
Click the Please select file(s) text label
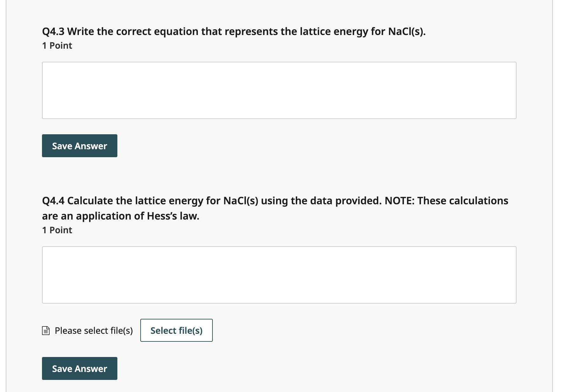pos(94,330)
